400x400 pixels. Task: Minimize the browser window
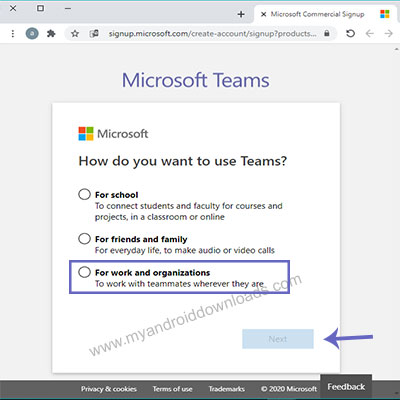click(x=68, y=8)
